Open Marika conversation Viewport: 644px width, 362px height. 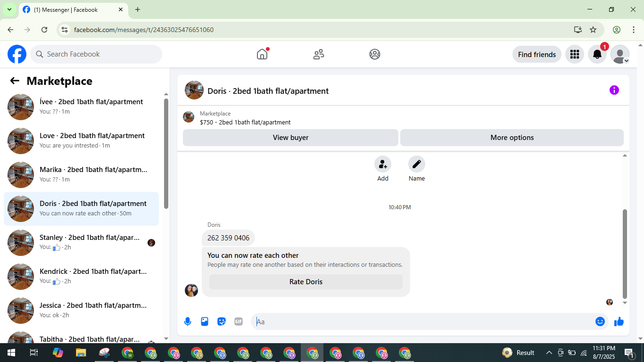point(81,175)
